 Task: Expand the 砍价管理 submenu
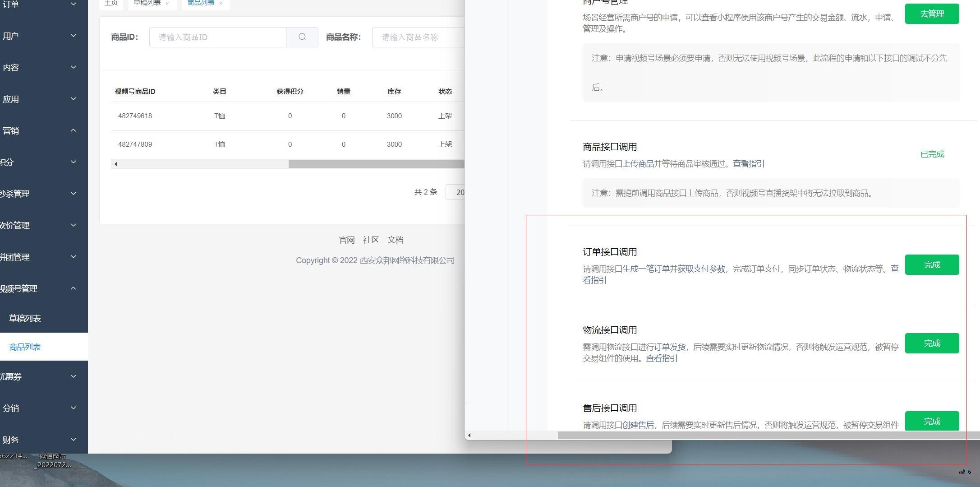coord(74,225)
